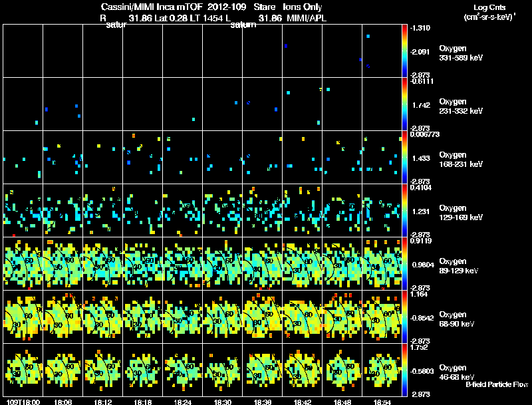Open the 18:42 panel in 129-169 keV row

303,210
